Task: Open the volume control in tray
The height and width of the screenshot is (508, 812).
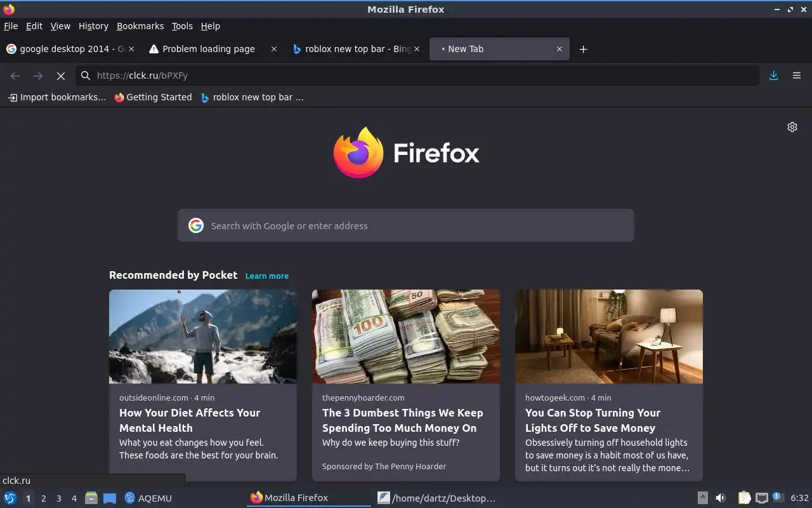Action: [x=721, y=498]
